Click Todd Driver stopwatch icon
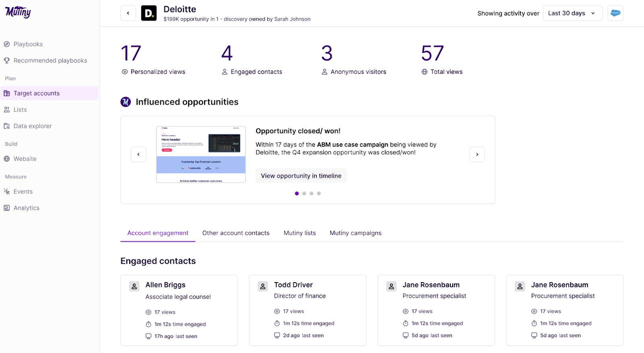 click(x=277, y=324)
